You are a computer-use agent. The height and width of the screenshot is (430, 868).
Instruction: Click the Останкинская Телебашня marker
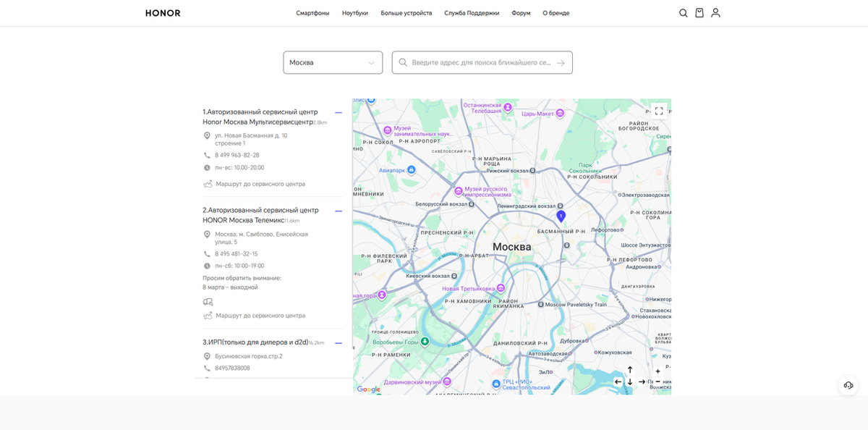pos(508,107)
